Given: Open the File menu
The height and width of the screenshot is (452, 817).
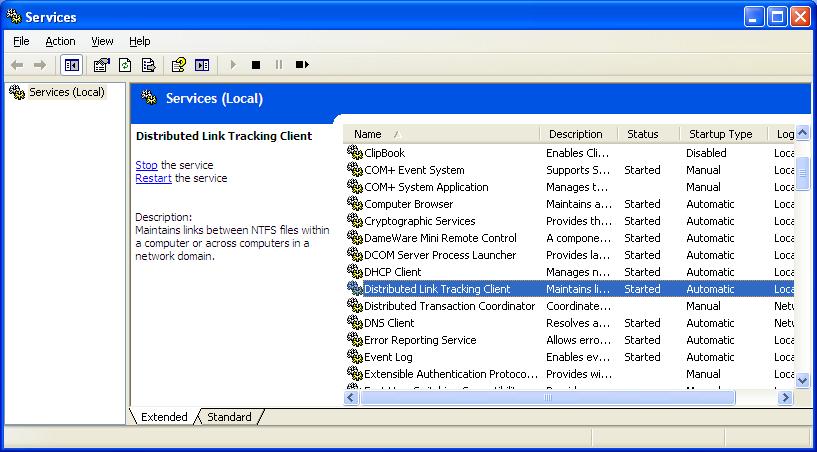Looking at the screenshot, I should (x=21, y=41).
